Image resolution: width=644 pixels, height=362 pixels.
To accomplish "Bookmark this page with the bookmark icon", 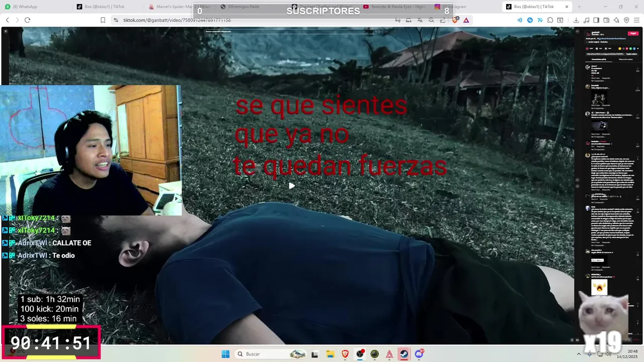I will [103, 20].
